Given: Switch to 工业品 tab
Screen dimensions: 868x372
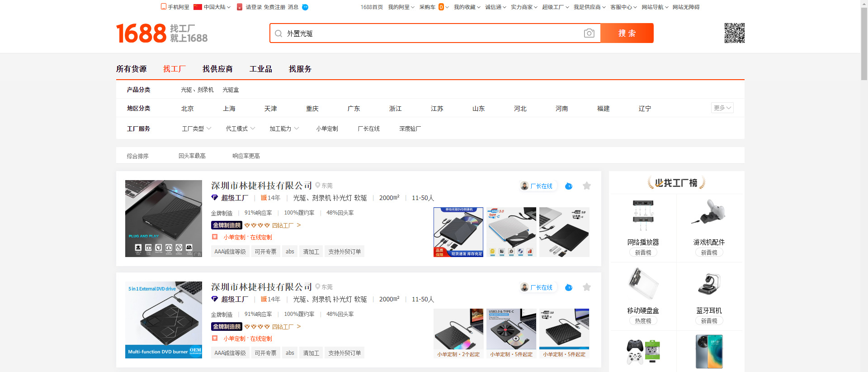Looking at the screenshot, I should tap(261, 69).
